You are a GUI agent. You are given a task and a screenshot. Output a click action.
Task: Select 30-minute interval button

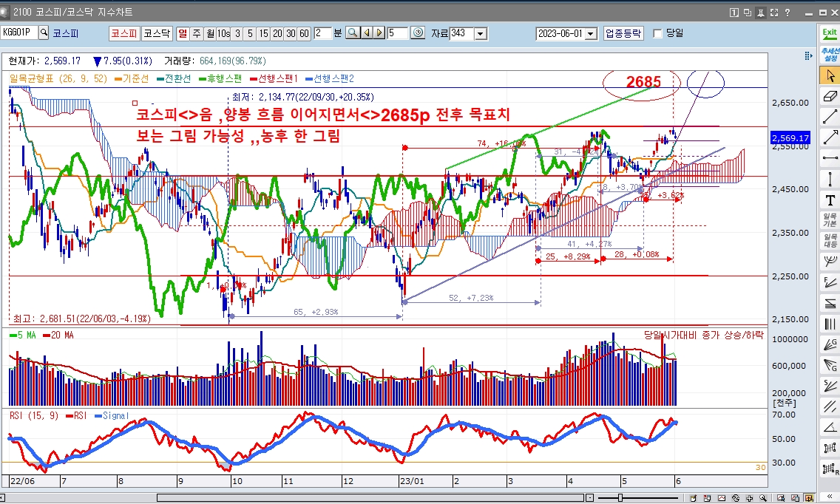[x=291, y=33]
